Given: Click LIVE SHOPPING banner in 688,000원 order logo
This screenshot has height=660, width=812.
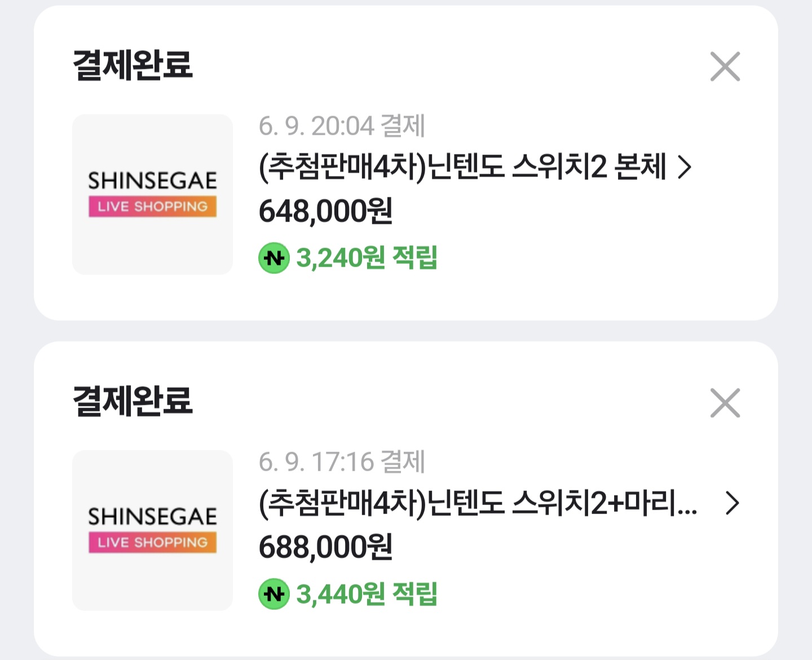Looking at the screenshot, I should (x=152, y=542).
